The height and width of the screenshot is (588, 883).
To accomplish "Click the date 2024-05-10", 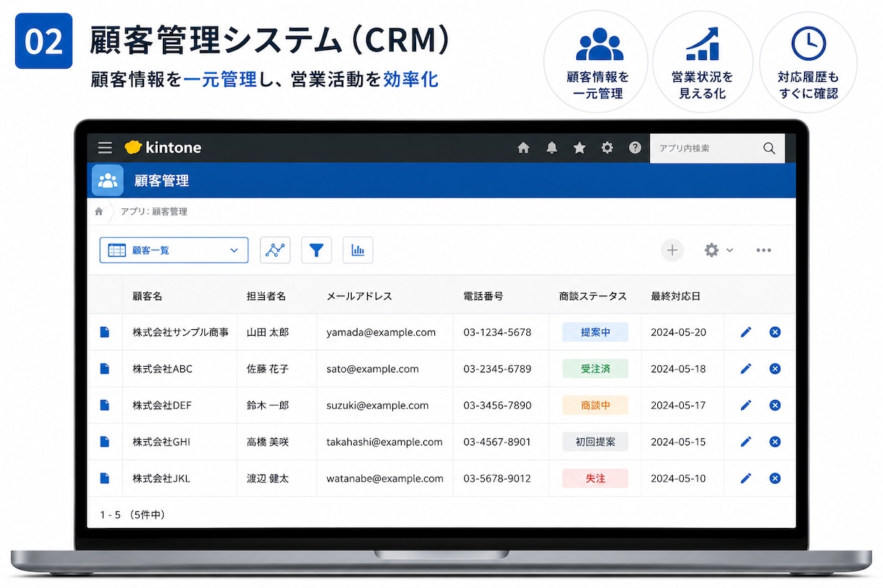I will (x=678, y=478).
